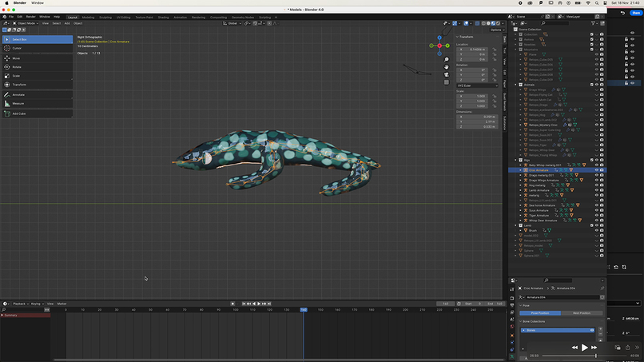This screenshot has height=362, width=644.
Task: Activate the Transform tool
Action: [19, 84]
